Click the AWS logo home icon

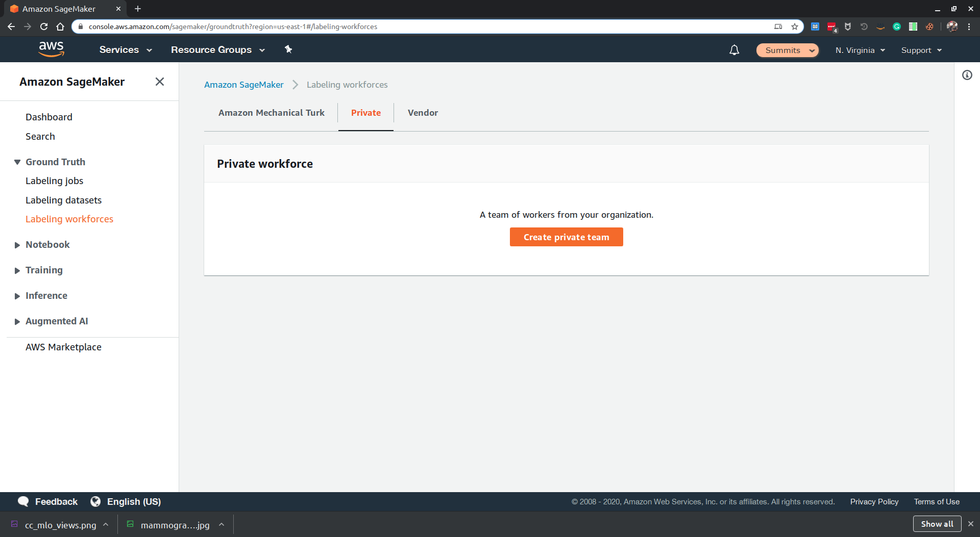point(51,49)
